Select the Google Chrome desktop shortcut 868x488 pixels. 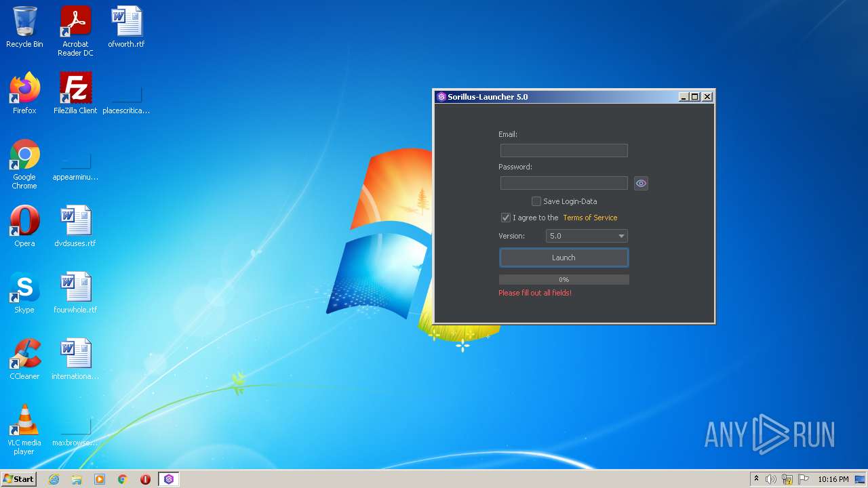click(x=24, y=164)
